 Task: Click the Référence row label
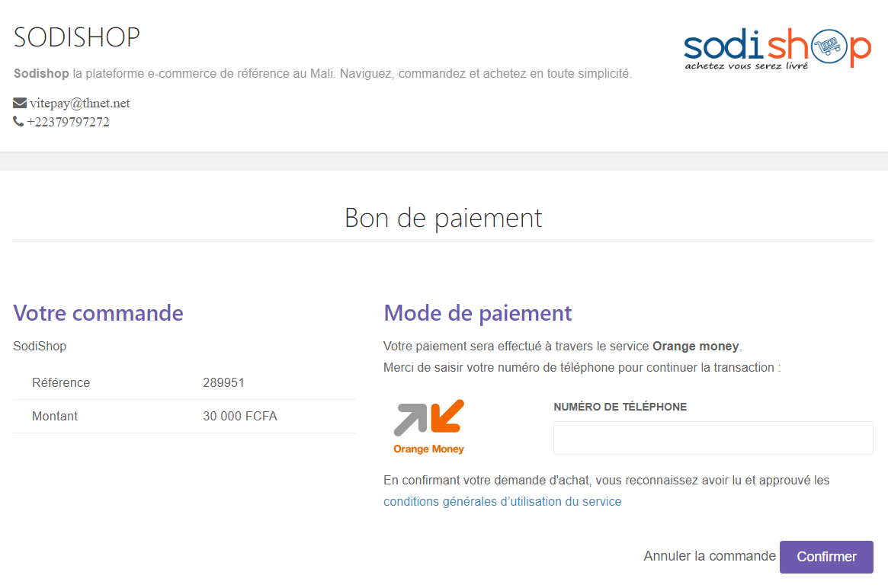point(61,382)
